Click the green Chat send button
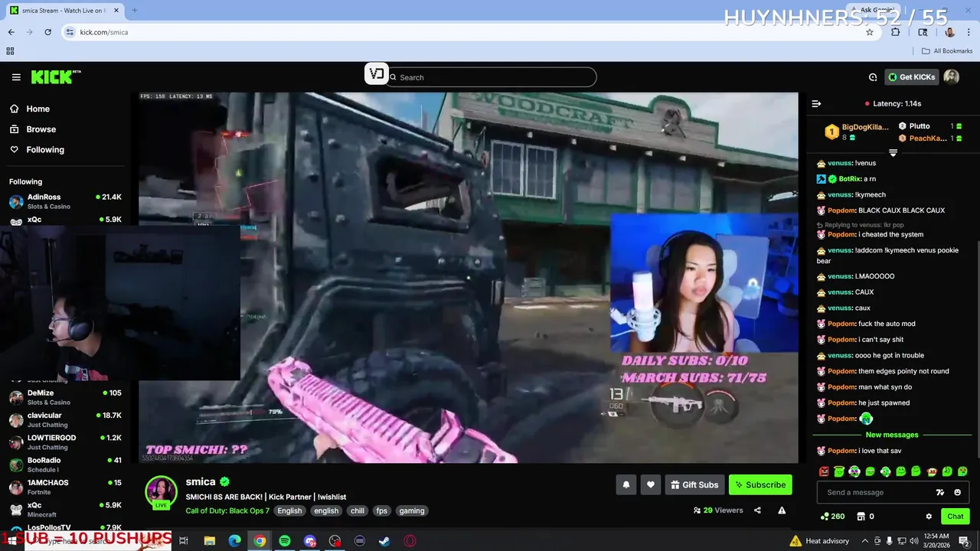The height and width of the screenshot is (551, 980). coord(955,517)
